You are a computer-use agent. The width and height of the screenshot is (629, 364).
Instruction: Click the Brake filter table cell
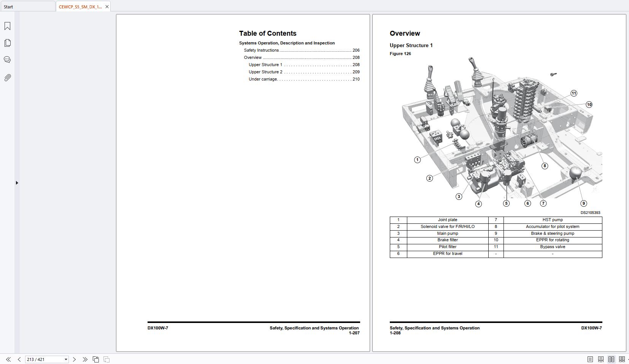click(x=448, y=240)
